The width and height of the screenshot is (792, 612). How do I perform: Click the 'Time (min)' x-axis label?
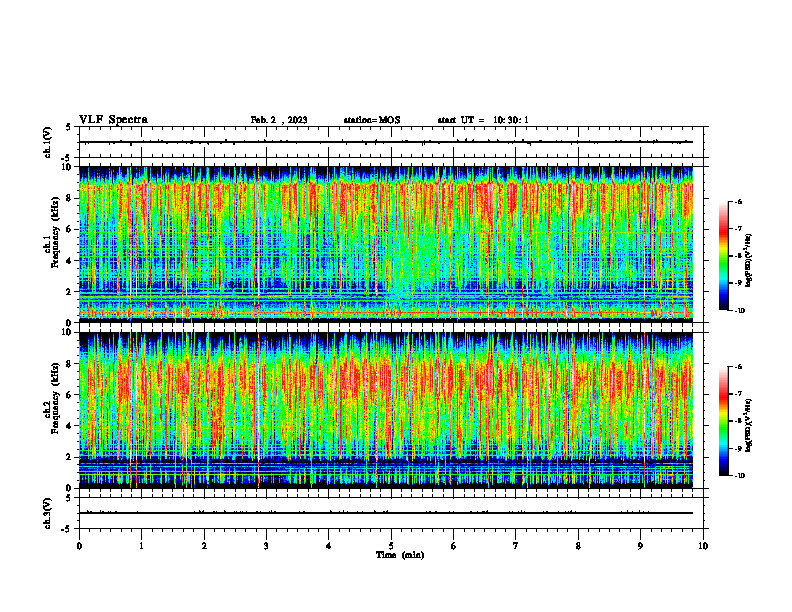400,555
